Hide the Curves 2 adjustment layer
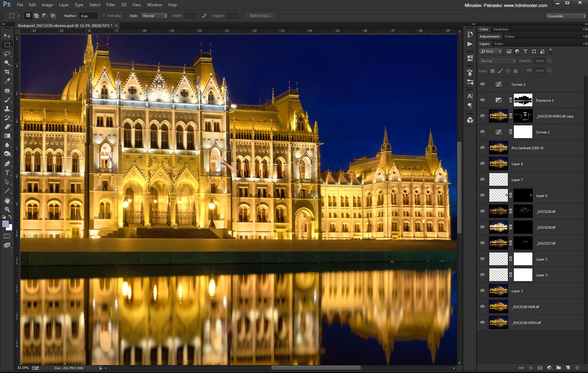 (x=482, y=84)
